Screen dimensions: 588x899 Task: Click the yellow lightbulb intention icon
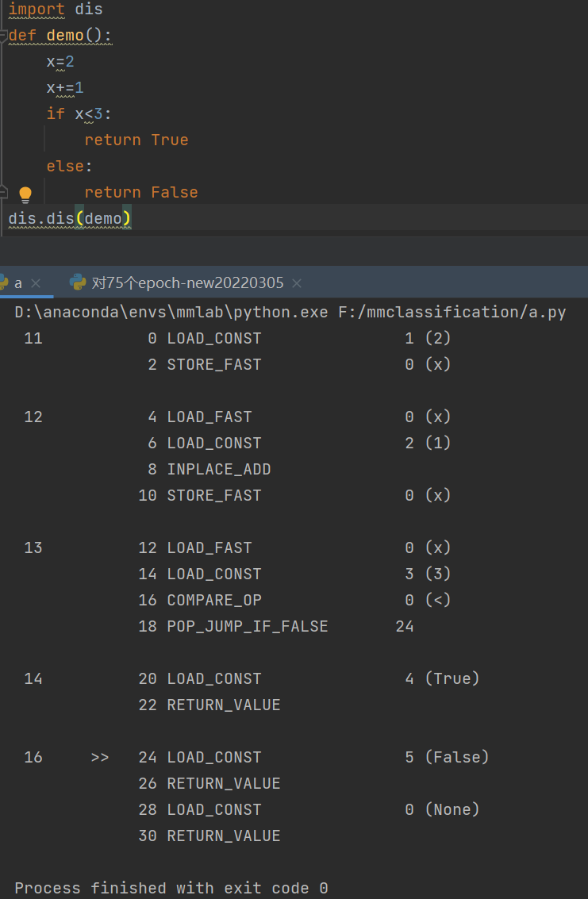point(25,193)
